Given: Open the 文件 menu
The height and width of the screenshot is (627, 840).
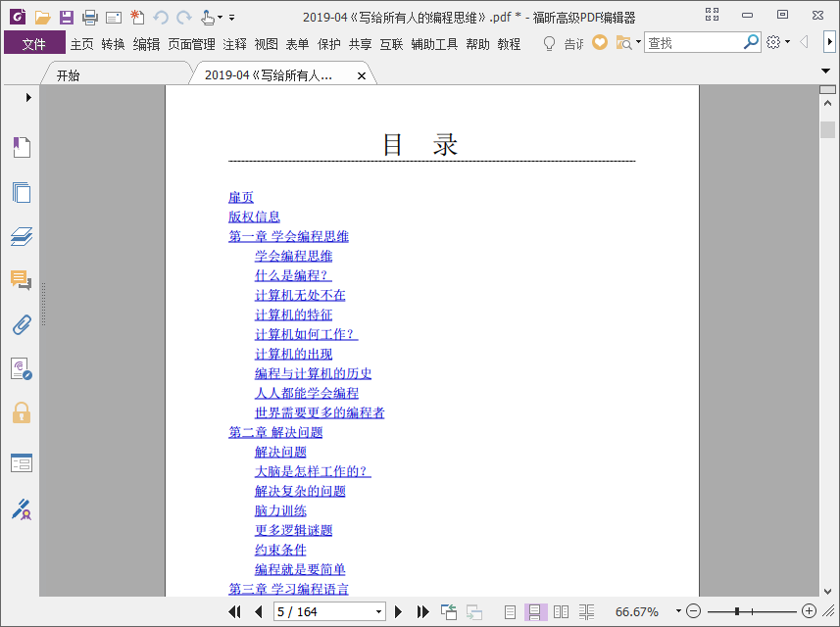Looking at the screenshot, I should tap(34, 43).
